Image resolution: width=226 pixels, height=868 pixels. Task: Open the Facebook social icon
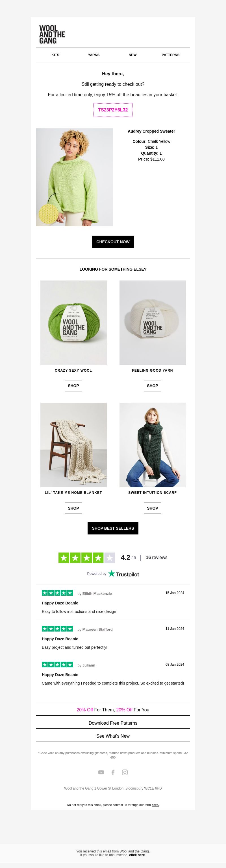(x=113, y=772)
